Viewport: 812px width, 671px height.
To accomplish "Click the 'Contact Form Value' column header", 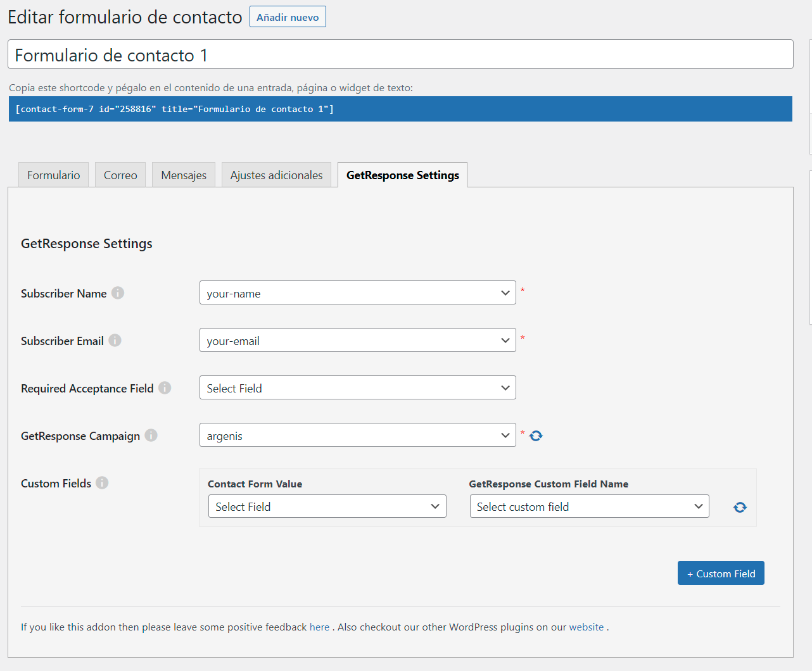I will coord(255,484).
